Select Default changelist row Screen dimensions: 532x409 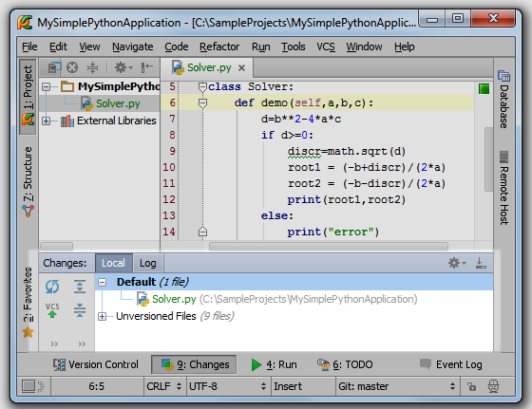(294, 282)
